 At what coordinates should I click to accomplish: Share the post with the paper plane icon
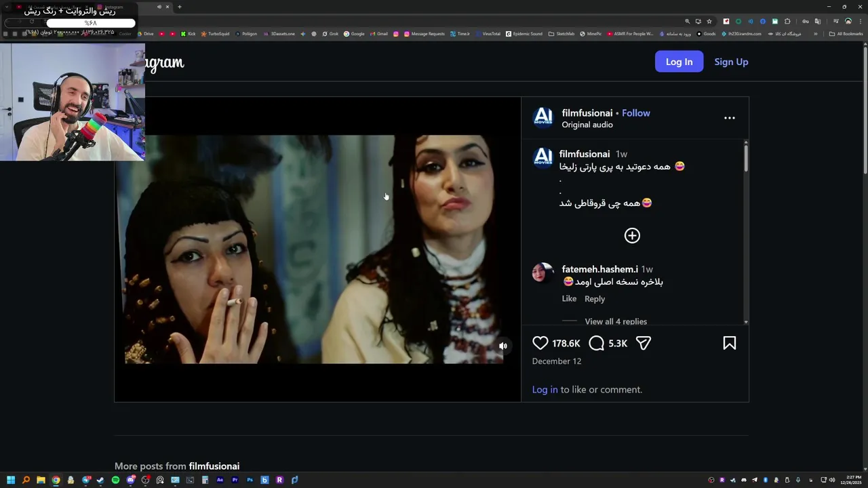[644, 343]
